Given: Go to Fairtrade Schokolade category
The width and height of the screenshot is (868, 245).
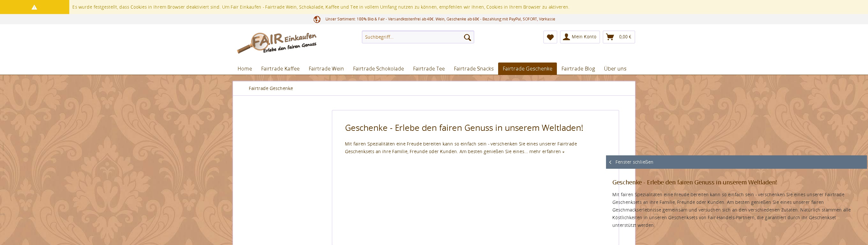Looking at the screenshot, I should tap(378, 69).
